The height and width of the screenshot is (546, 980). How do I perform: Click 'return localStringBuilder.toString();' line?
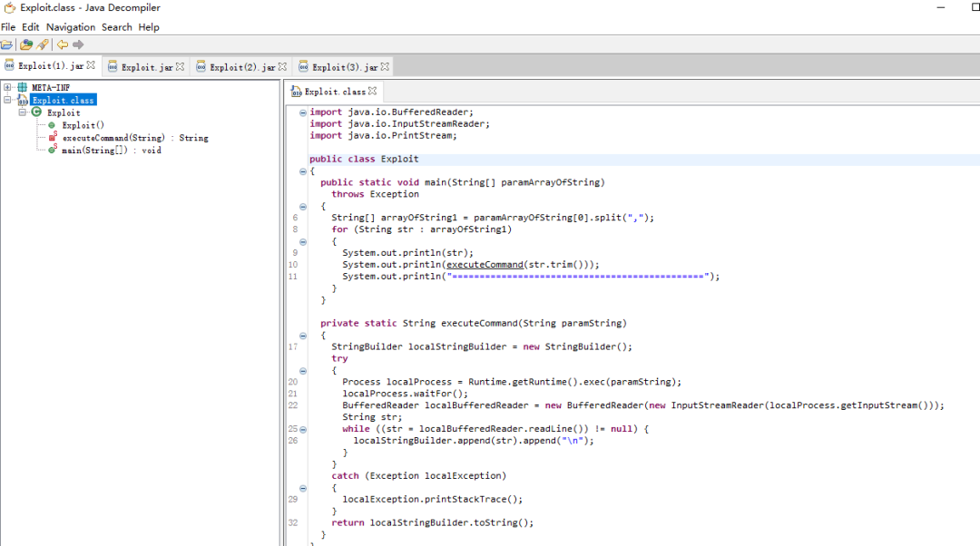[433, 522]
